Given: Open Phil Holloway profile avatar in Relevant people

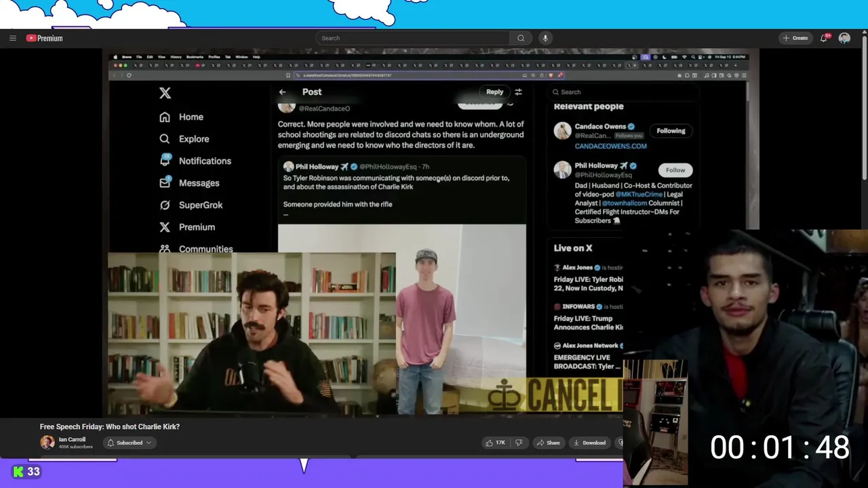Looking at the screenshot, I should pos(562,170).
